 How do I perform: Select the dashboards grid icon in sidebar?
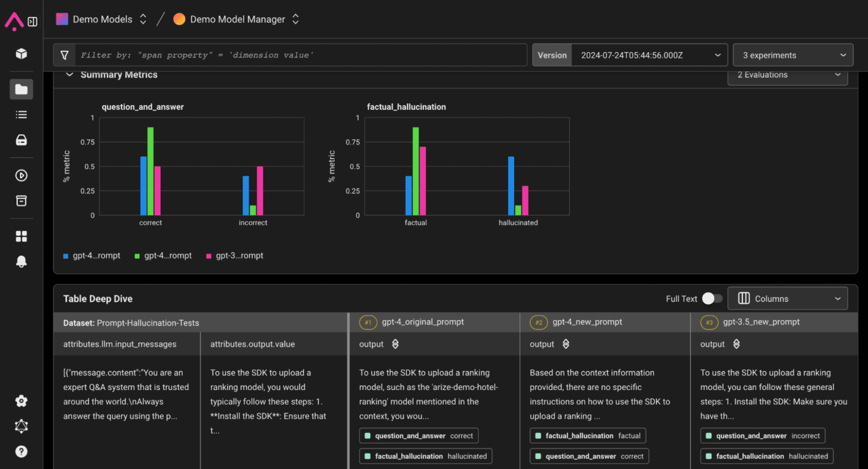(21, 236)
